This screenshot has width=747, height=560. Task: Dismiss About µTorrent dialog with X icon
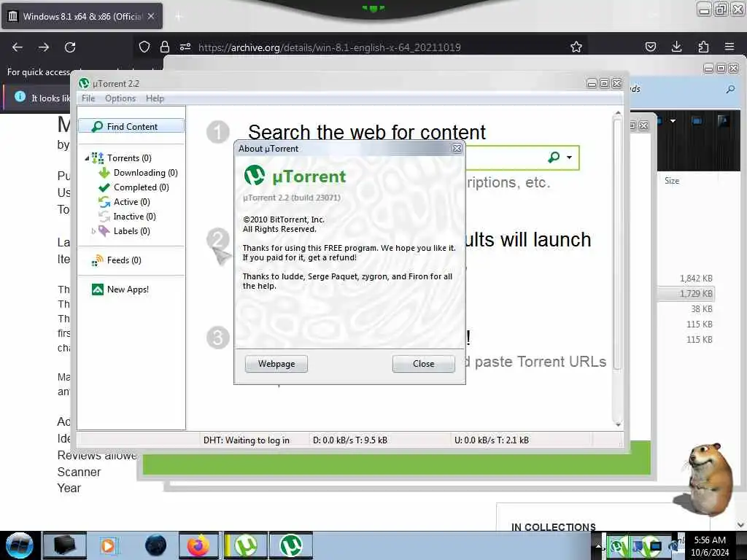click(x=457, y=149)
